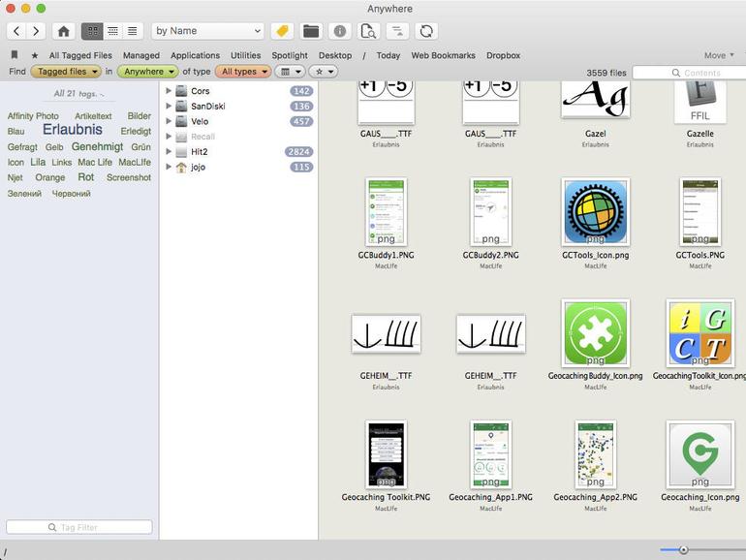The width and height of the screenshot is (746, 560).
Task: Open the 'All types' file type dropdown
Action: click(243, 72)
